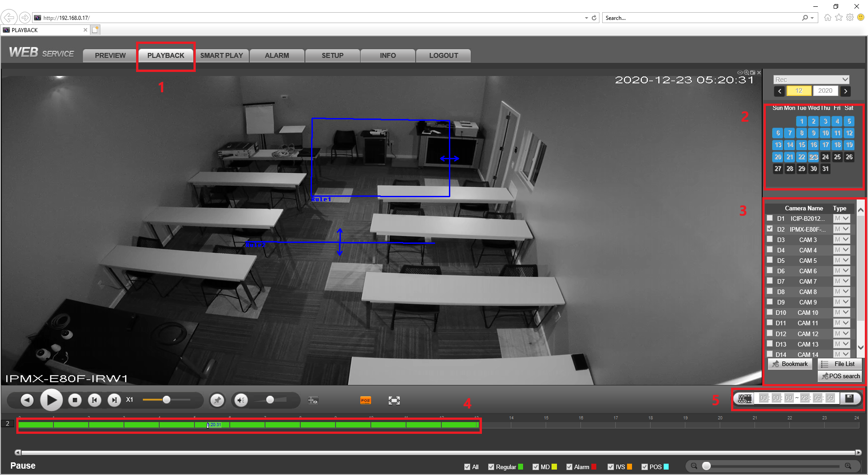868x475 pixels.
Task: Step to the next frame icon
Action: coord(114,400)
